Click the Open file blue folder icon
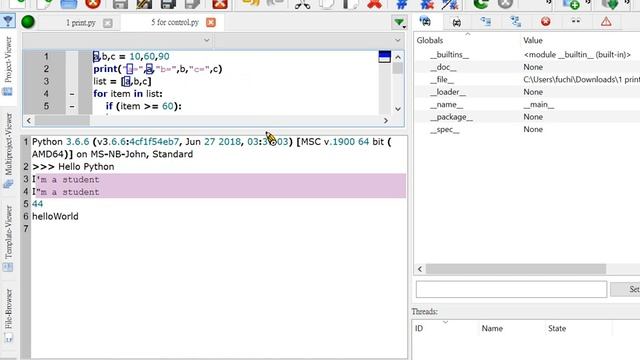The image size is (640, 360). pos(69,4)
